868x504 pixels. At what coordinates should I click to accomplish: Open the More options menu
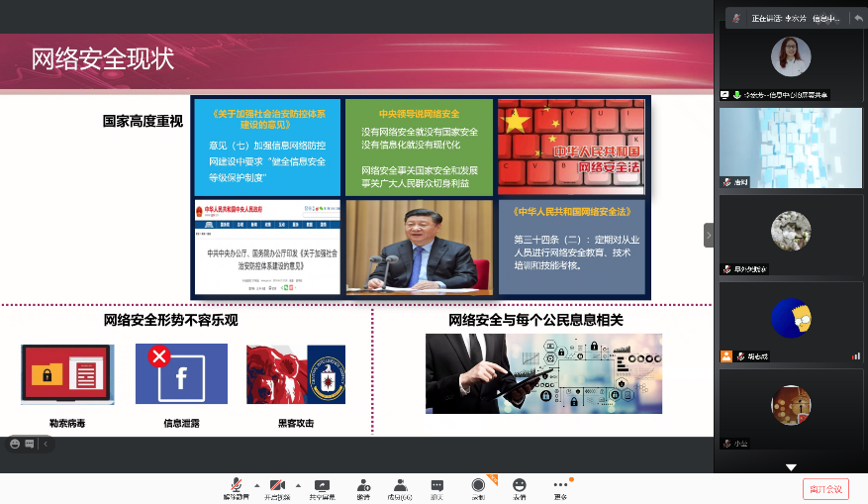click(561, 485)
